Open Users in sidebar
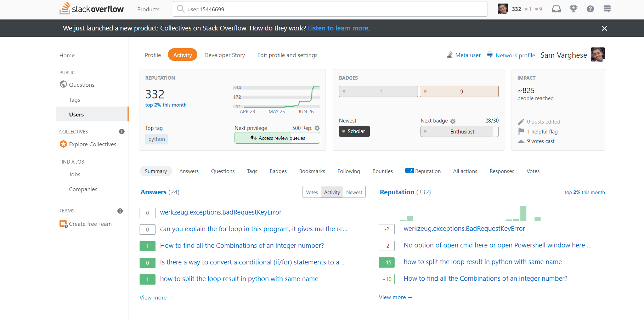 pyautogui.click(x=92, y=114)
